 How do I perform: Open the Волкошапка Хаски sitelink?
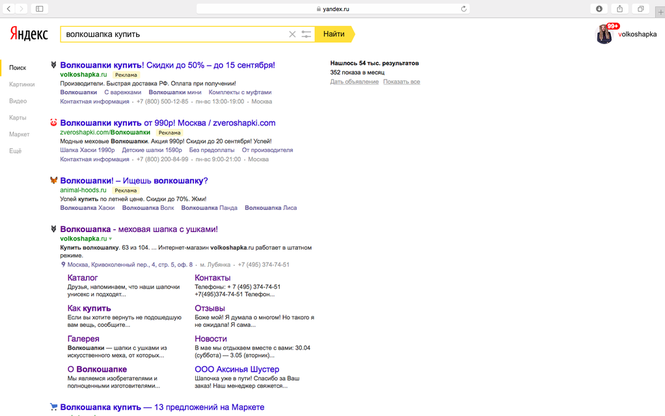click(87, 207)
